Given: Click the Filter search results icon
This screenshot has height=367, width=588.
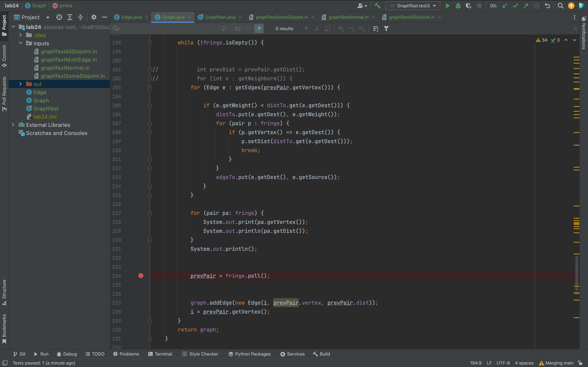Looking at the screenshot, I should pyautogui.click(x=386, y=29).
